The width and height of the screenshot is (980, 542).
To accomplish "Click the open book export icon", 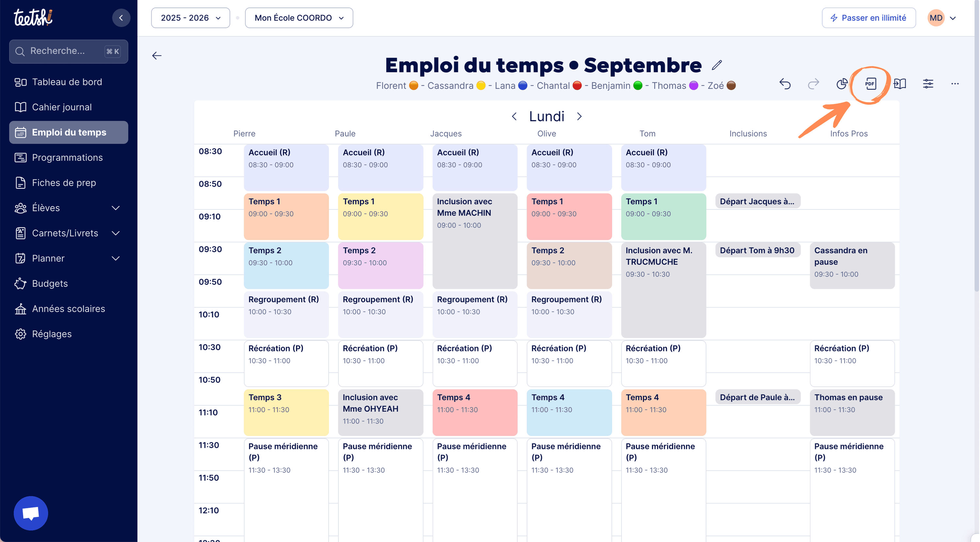I will click(x=900, y=84).
